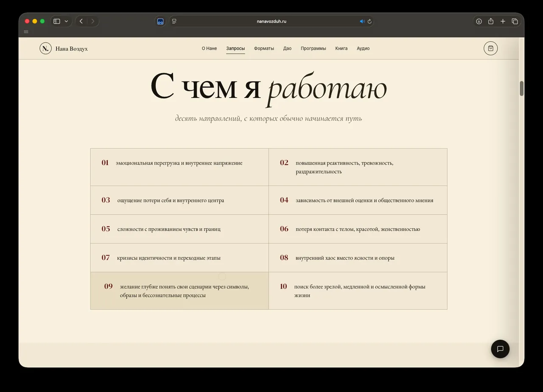Click the Safari sidebar toggle icon
543x392 pixels.
(x=57, y=21)
